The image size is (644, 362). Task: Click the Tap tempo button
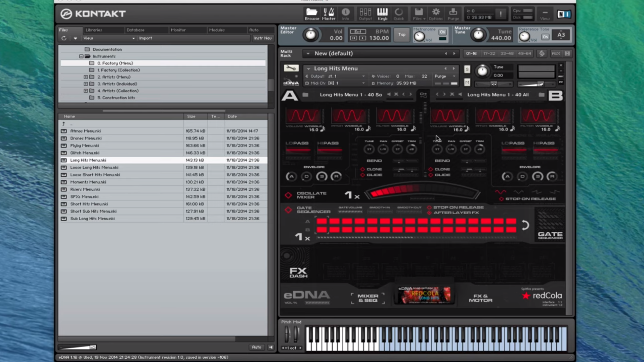click(402, 35)
